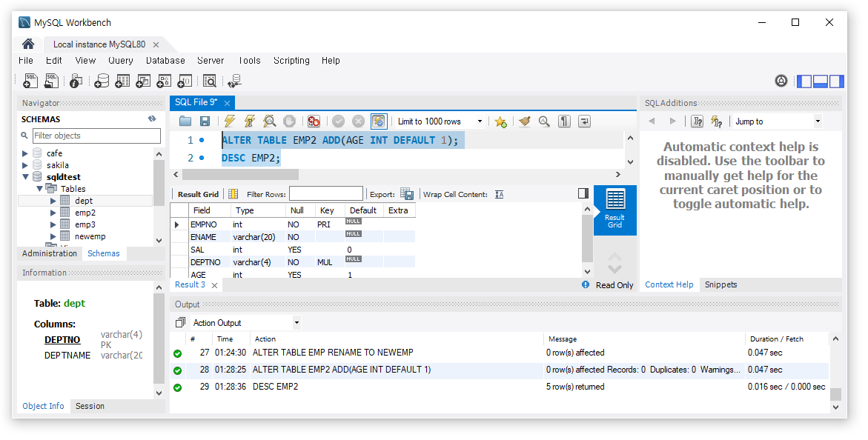This screenshot has width=868, height=440.
Task: Close the SQL File 9 tab
Action: 227,103
